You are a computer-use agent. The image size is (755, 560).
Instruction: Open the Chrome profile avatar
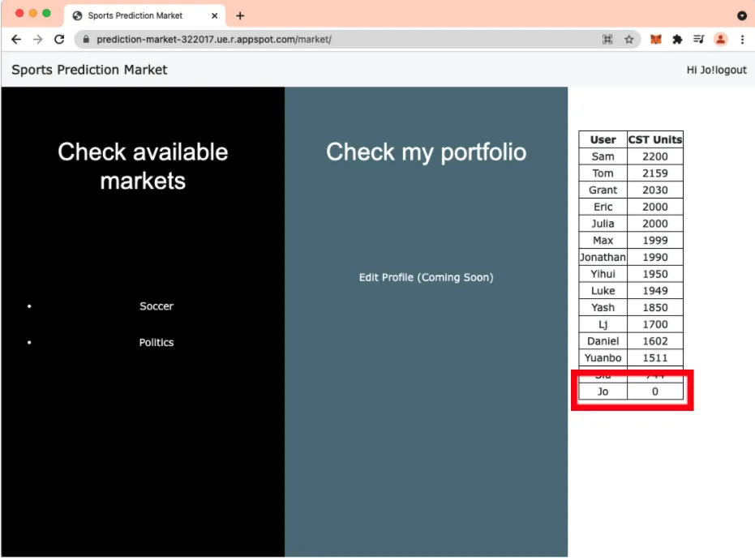(720, 40)
